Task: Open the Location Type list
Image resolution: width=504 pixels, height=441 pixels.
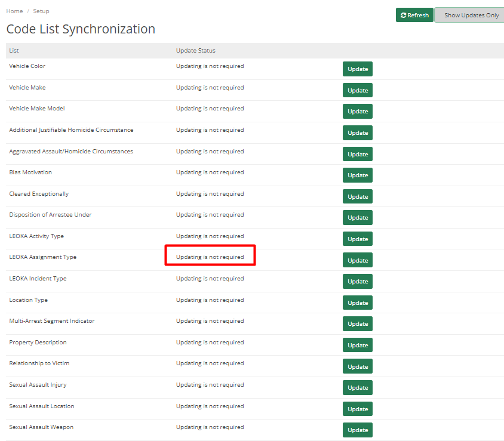Action: click(28, 300)
